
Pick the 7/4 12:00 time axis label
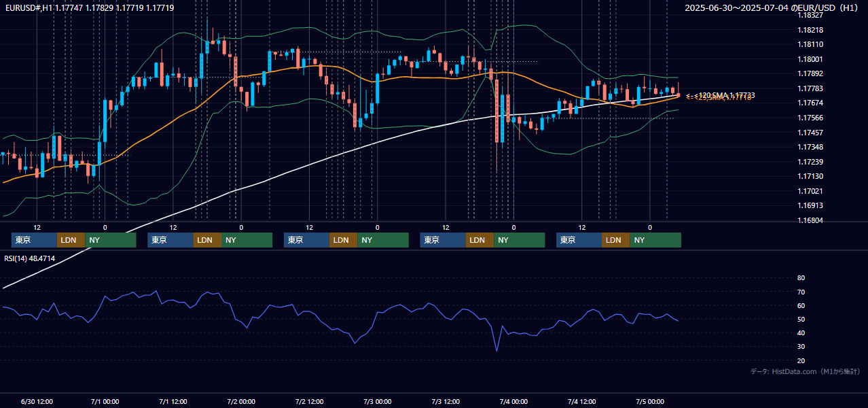coord(582,401)
